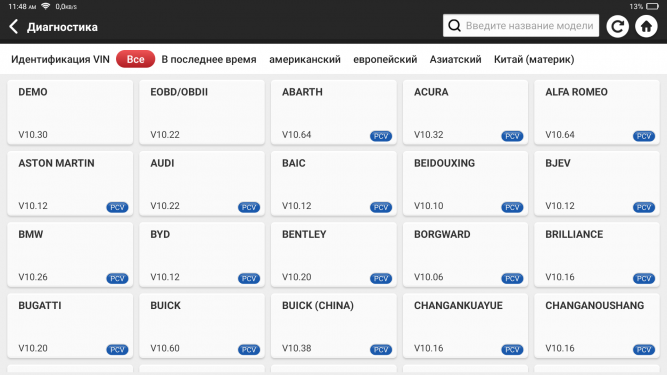Open the BUGATTI brand card

click(70, 326)
